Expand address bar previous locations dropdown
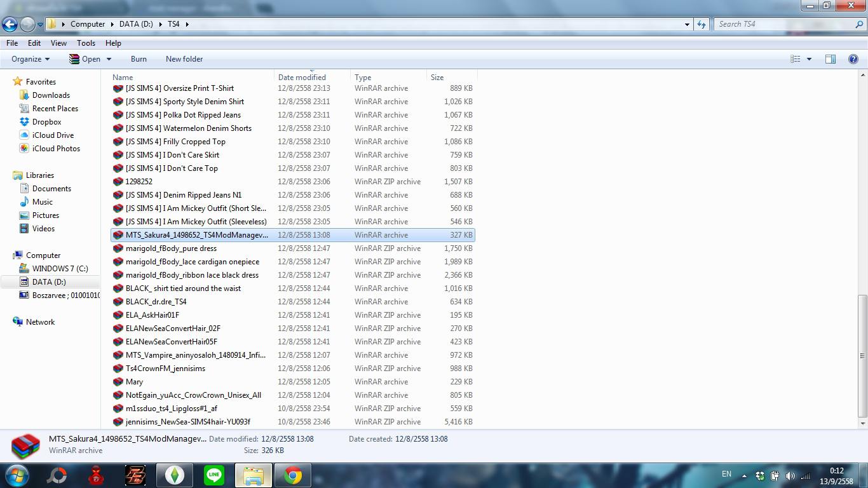868x488 pixels. [x=687, y=24]
